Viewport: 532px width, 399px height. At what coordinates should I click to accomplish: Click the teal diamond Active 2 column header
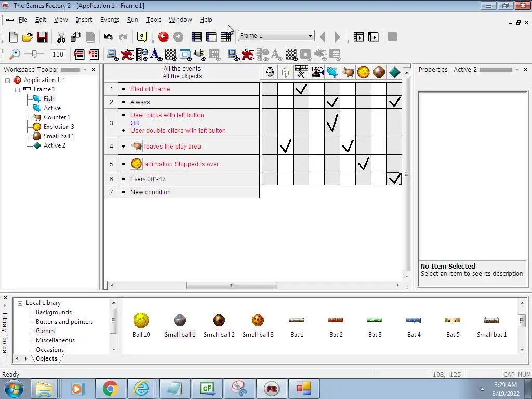[x=394, y=72]
